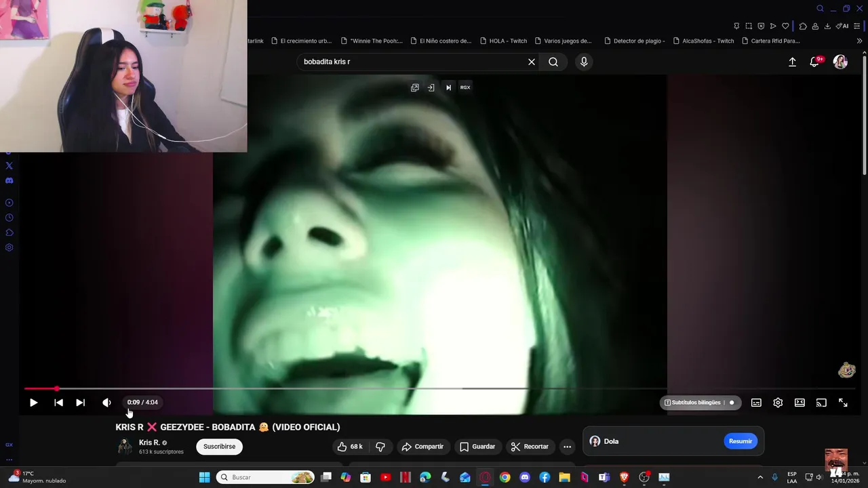868x488 pixels.
Task: Skip to next video in player
Action: [80, 403]
